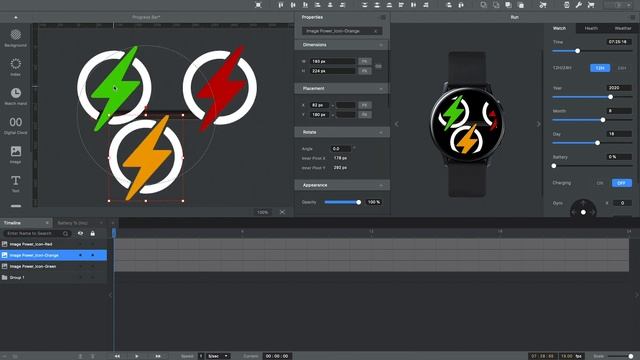The image size is (640, 360).
Task: Click the width/height link icon in Dimensions
Action: click(378, 66)
